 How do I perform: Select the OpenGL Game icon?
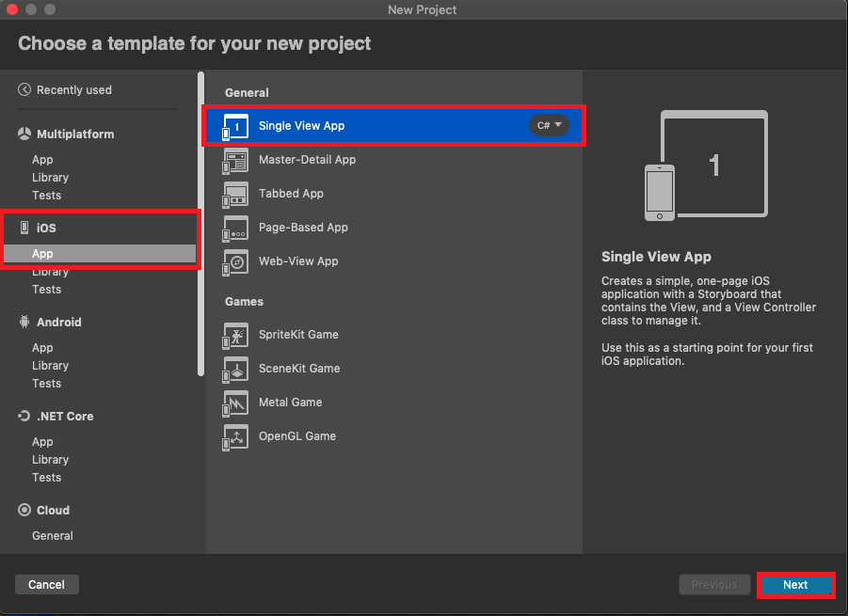coord(234,437)
